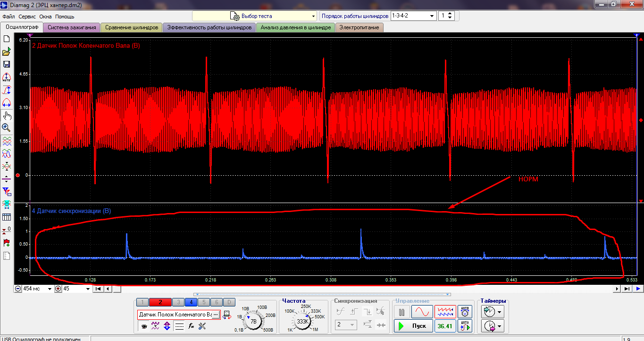
Task: Expand the first timer dropdown arrow
Action: 500,312
